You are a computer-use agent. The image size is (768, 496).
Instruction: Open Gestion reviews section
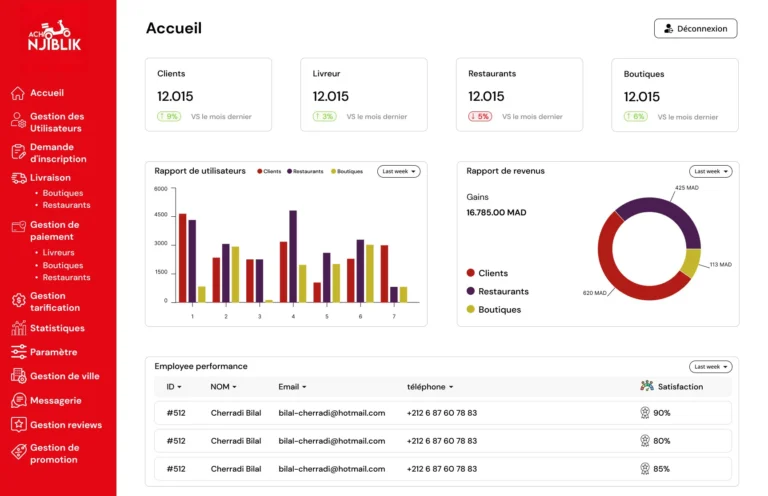[x=66, y=425]
